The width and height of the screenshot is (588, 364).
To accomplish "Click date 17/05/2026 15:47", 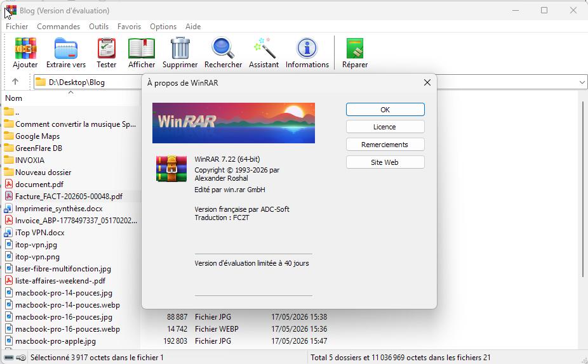I will pos(299,341).
